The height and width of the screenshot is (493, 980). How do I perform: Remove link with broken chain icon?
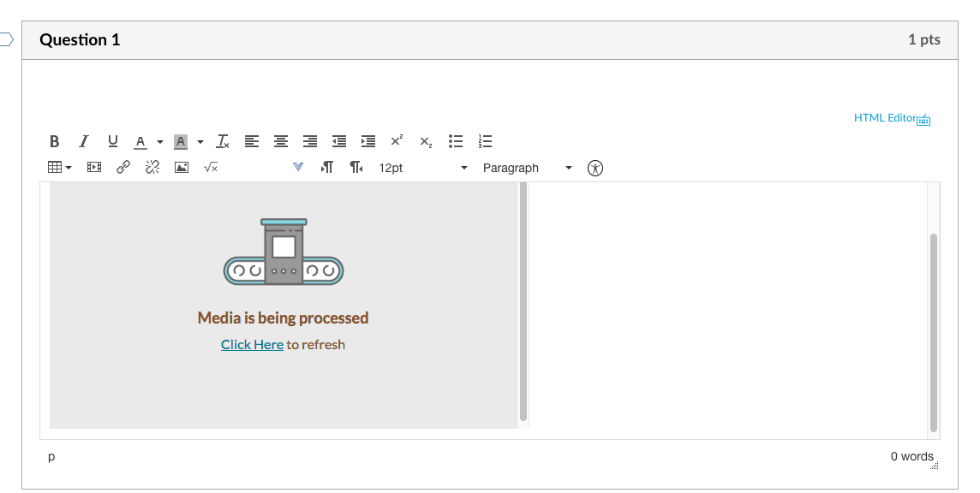(152, 168)
